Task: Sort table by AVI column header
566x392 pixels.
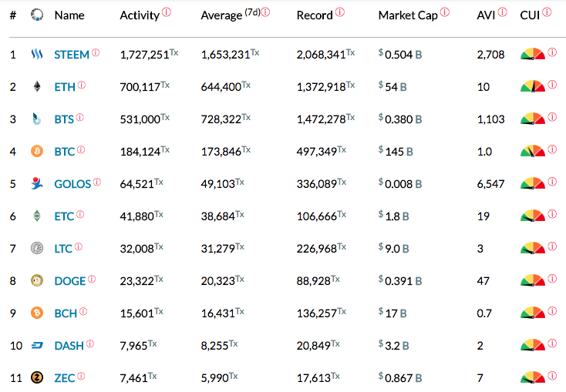Action: pyautogui.click(x=486, y=15)
